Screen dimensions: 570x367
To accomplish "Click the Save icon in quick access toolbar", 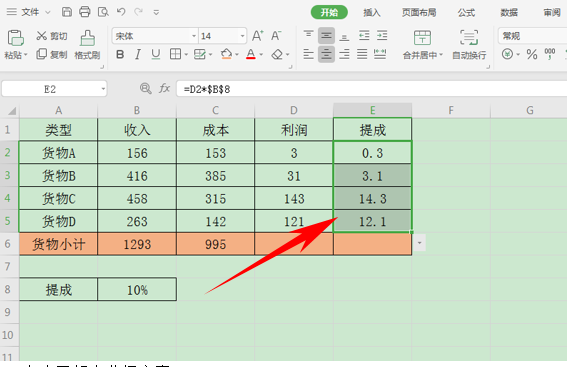I will (67, 12).
